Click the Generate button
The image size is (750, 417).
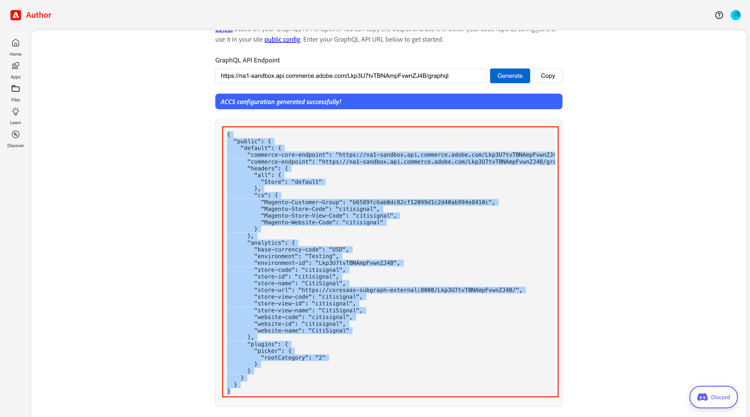pos(510,76)
